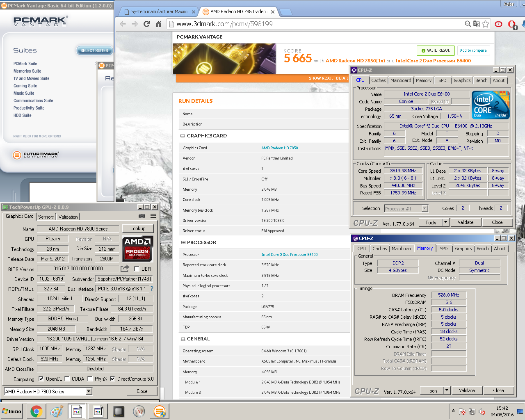Image resolution: width=525 pixels, height=420 pixels.
Task: Open the AMD Radeon HD 7800 Series dropdown
Action: pyautogui.click(x=89, y=391)
